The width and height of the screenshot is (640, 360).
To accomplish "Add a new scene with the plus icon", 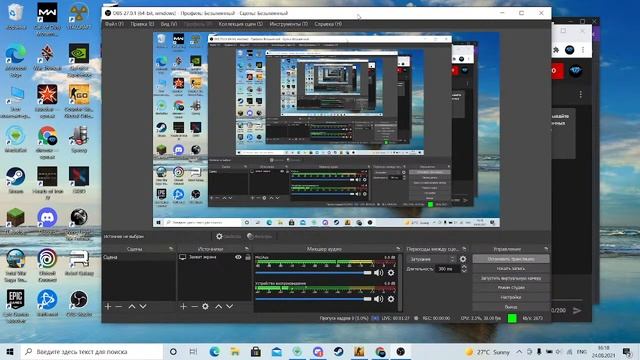I will 108,306.
